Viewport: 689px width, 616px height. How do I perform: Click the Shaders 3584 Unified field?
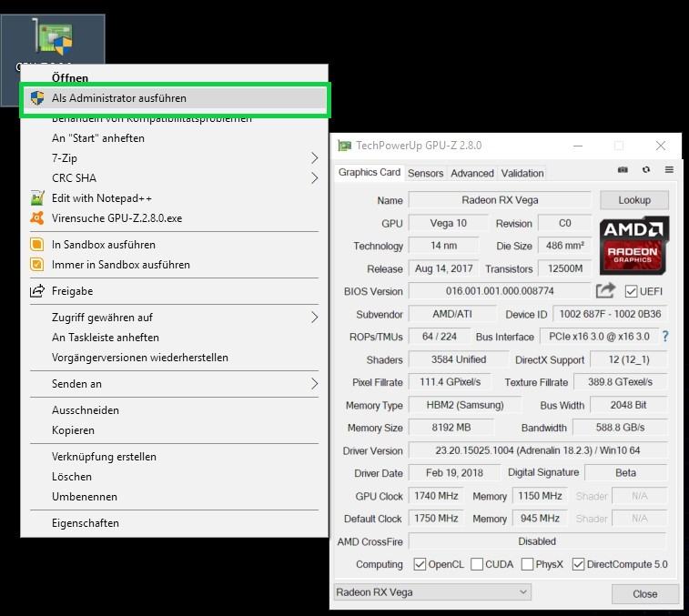click(x=459, y=359)
